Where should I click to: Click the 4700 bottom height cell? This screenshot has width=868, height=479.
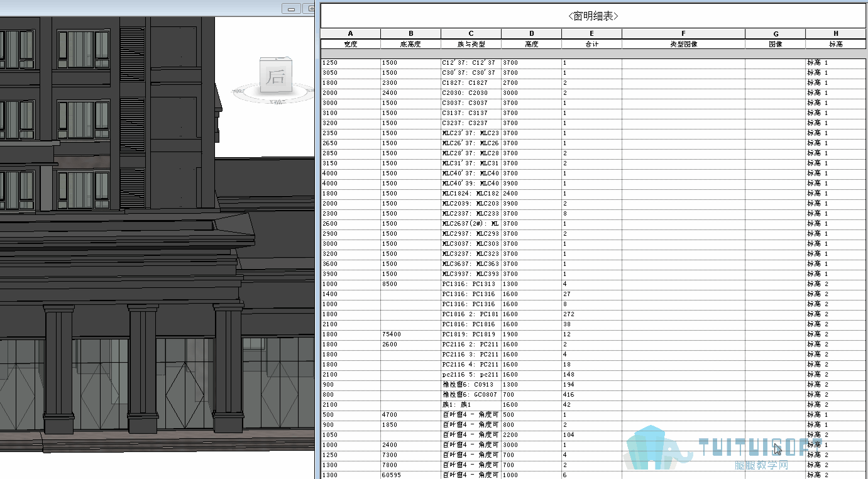tap(410, 415)
